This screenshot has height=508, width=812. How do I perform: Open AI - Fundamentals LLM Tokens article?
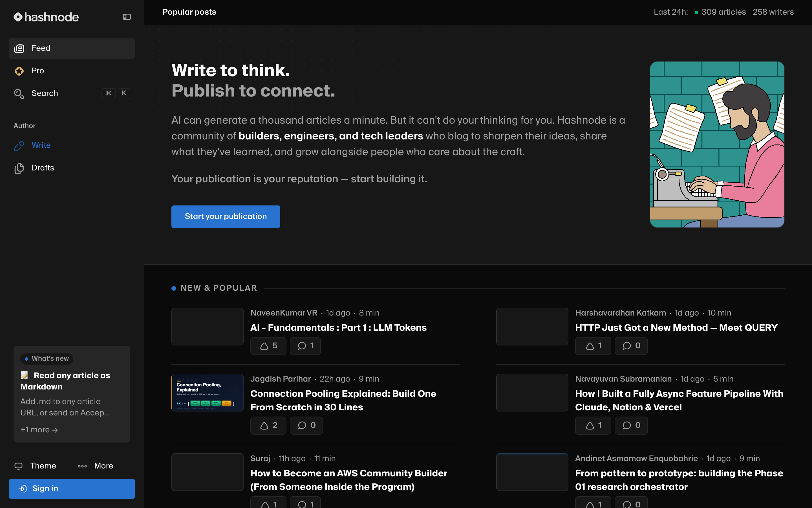pos(339,328)
